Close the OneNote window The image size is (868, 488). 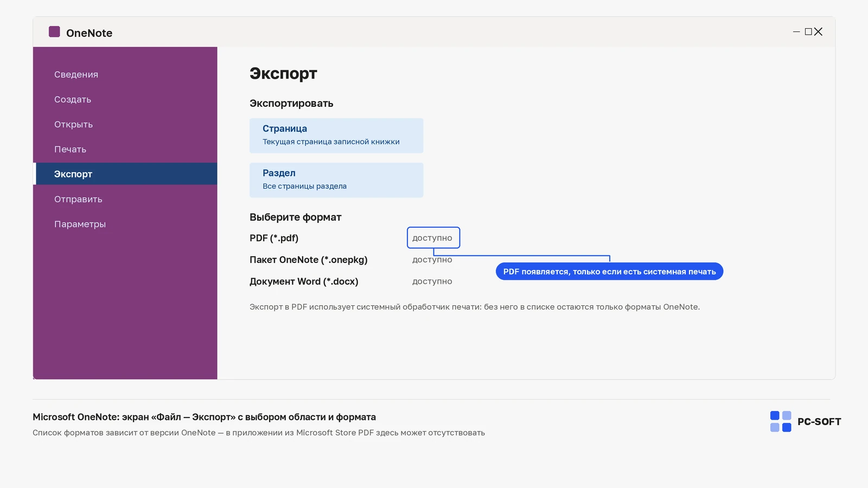819,32
